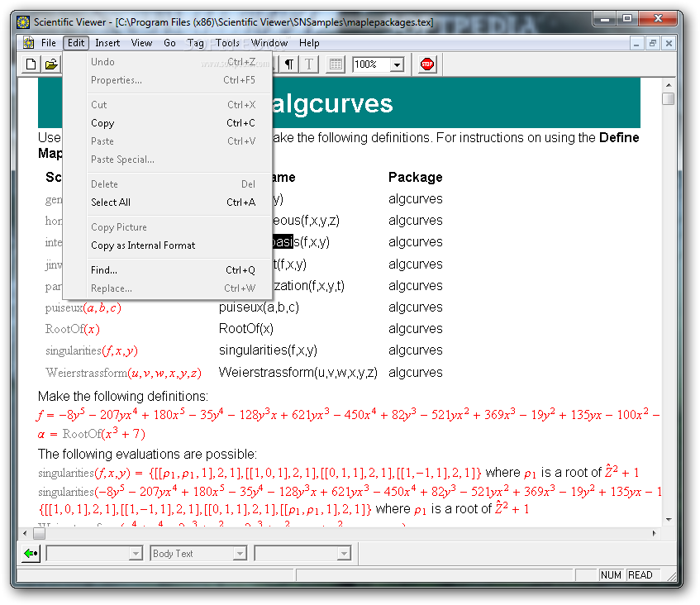Open the File menu
Image resolution: width=700 pixels, height=605 pixels.
click(48, 43)
